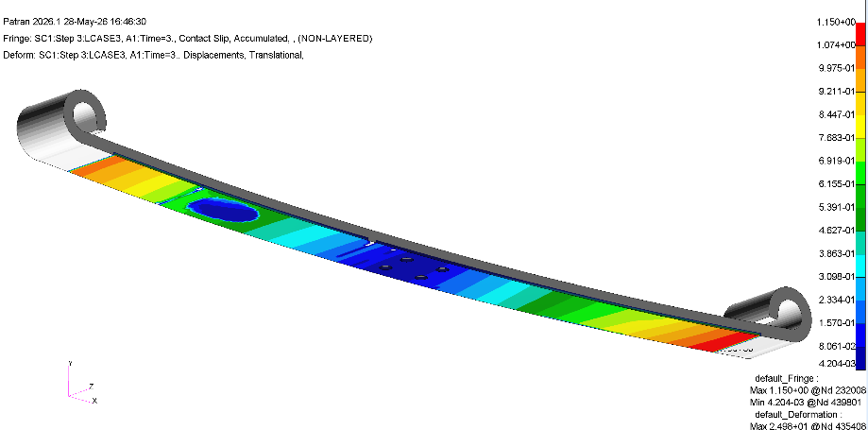Click the Max 2.498+01 @Nd 435408 line
The width and height of the screenshot is (868, 430).
(x=808, y=425)
